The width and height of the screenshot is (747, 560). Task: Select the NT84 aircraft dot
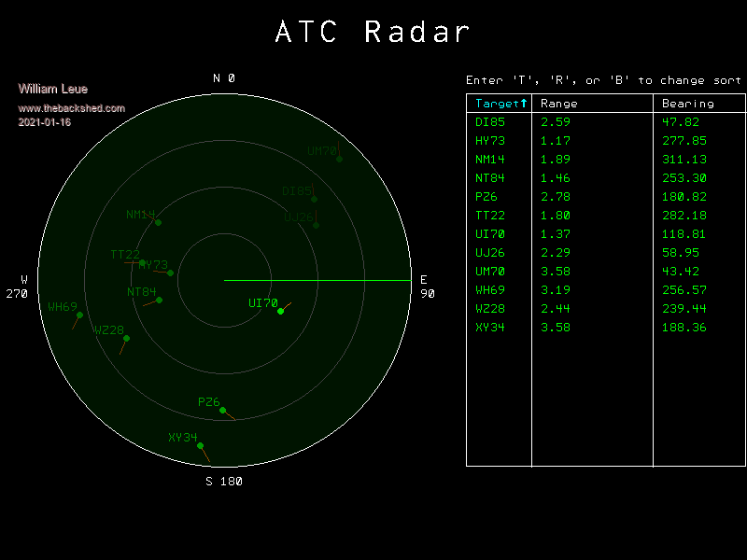tap(160, 300)
